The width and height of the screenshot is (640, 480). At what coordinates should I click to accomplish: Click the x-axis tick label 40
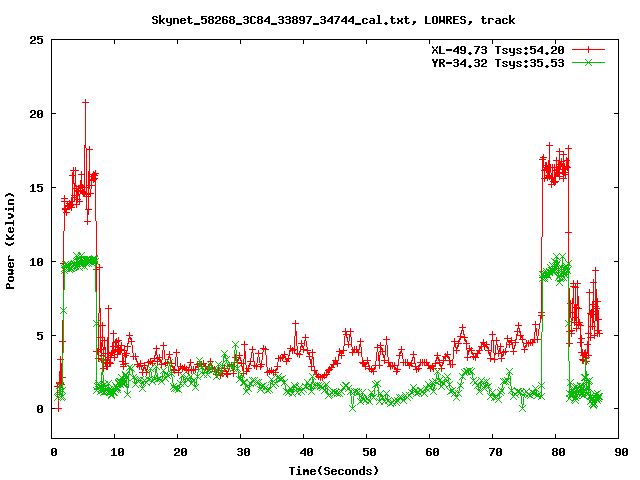306,452
